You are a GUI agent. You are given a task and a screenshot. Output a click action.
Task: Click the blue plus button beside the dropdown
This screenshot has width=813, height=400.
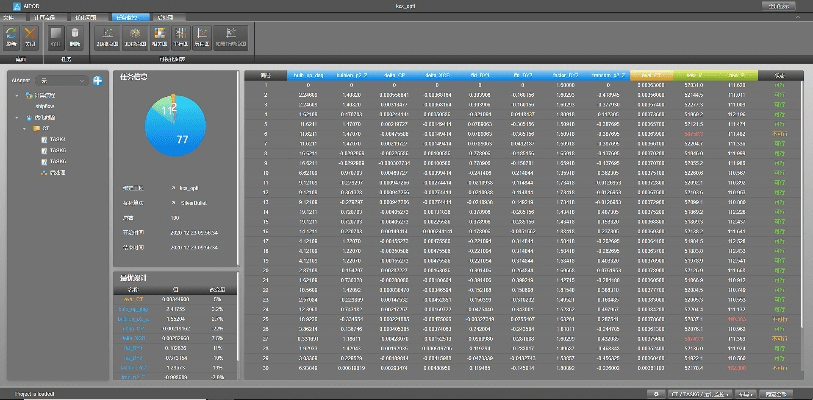(x=97, y=80)
